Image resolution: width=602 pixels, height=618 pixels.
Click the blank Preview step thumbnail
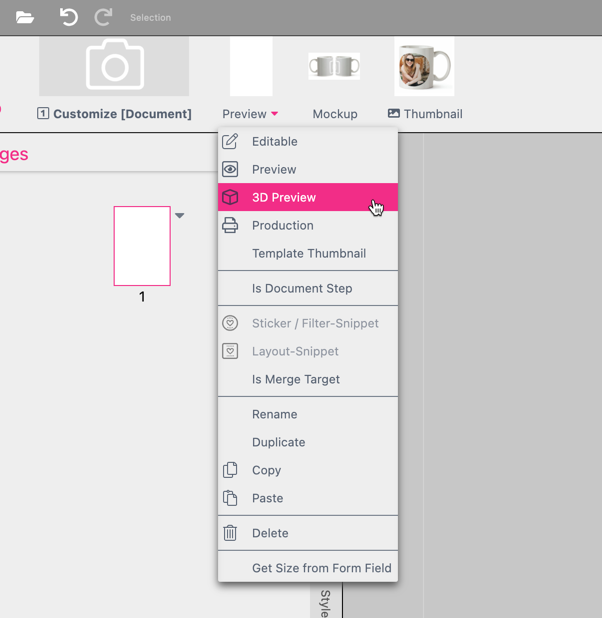click(251, 66)
